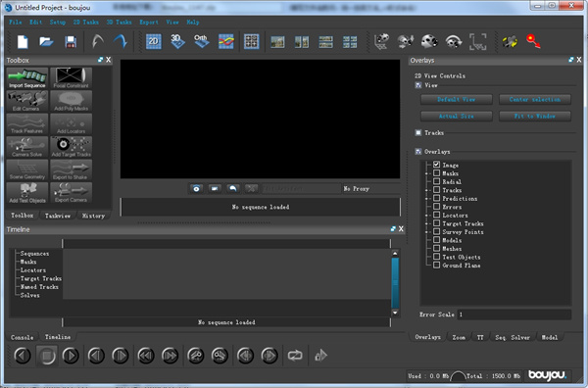Click the red target arrow toolbar icon
The width and height of the screenshot is (588, 388).
[533, 41]
